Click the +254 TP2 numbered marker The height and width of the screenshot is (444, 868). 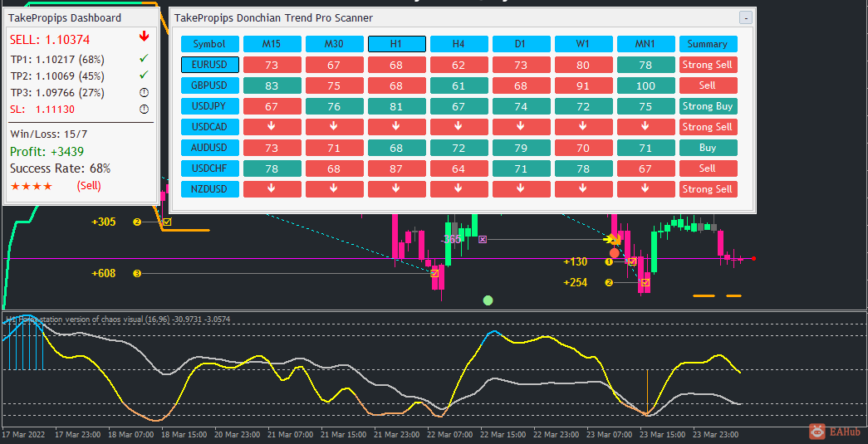click(610, 282)
